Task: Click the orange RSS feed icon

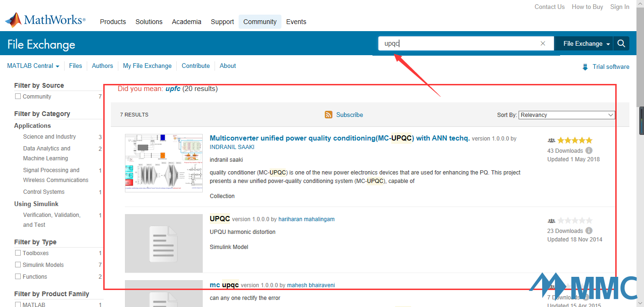Action: click(x=329, y=115)
